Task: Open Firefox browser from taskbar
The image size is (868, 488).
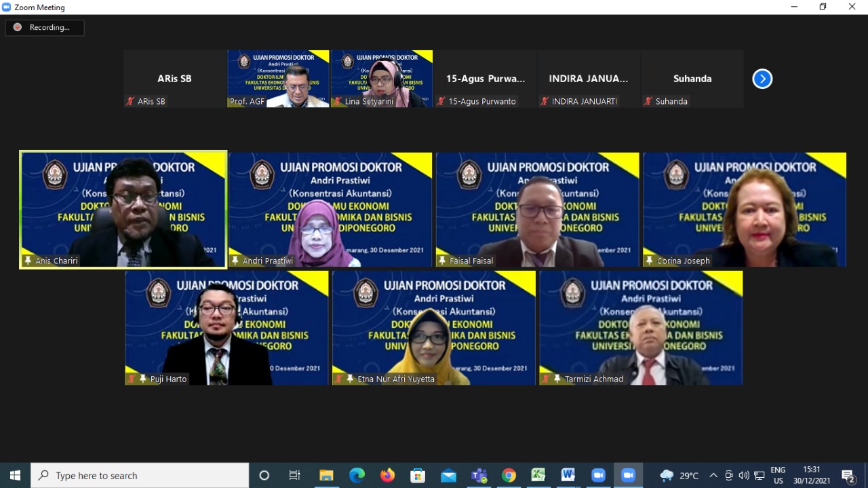Action: click(x=387, y=475)
